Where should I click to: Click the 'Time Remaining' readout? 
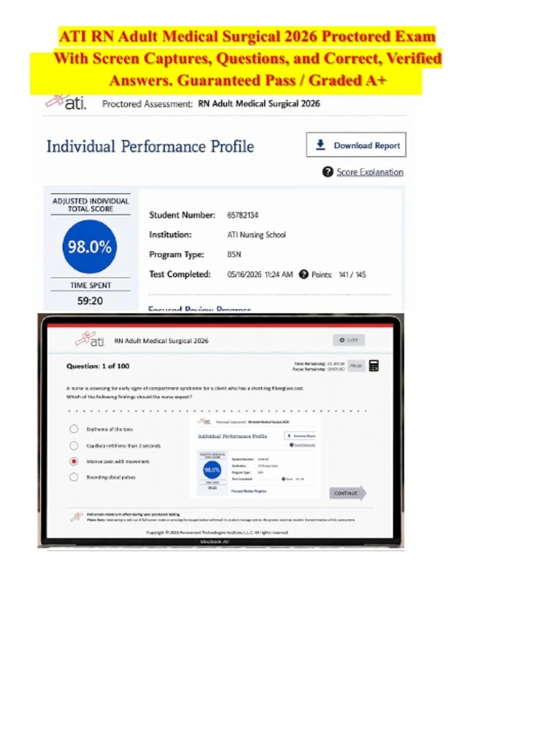(x=319, y=363)
